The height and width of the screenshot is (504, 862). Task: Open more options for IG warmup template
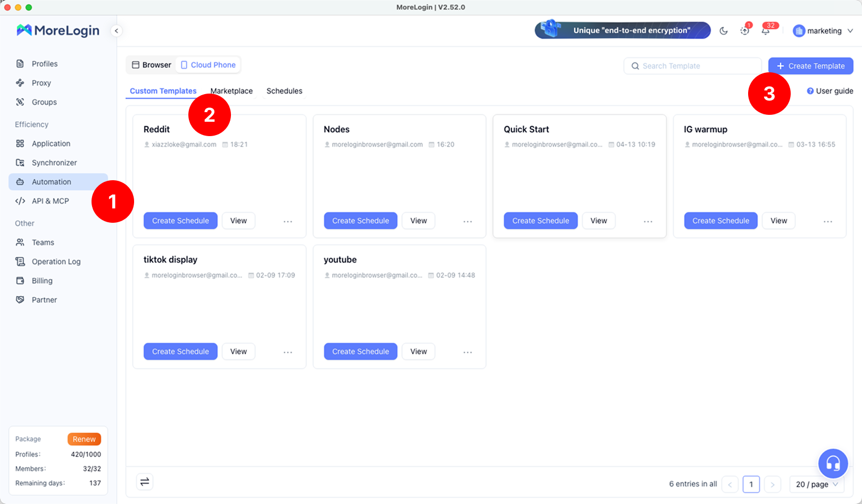[828, 221]
